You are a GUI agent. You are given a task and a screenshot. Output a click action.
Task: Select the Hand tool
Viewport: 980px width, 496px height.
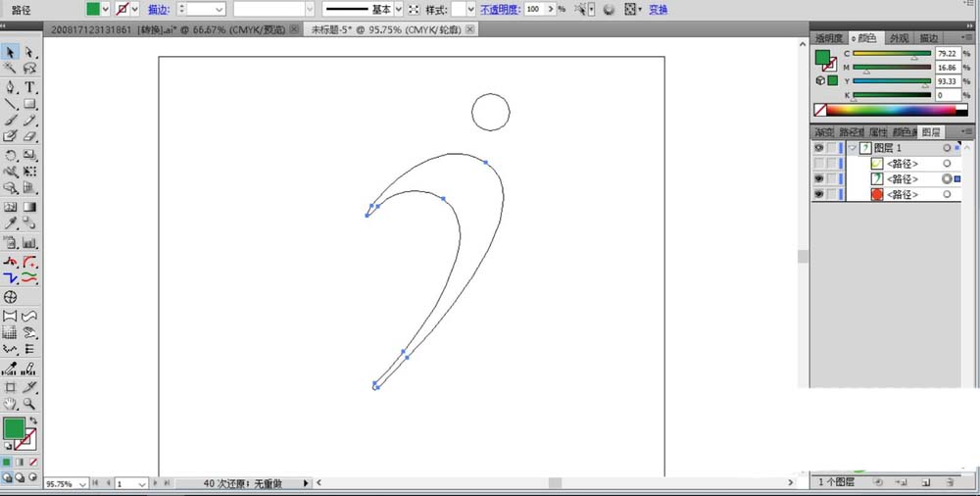click(x=11, y=404)
